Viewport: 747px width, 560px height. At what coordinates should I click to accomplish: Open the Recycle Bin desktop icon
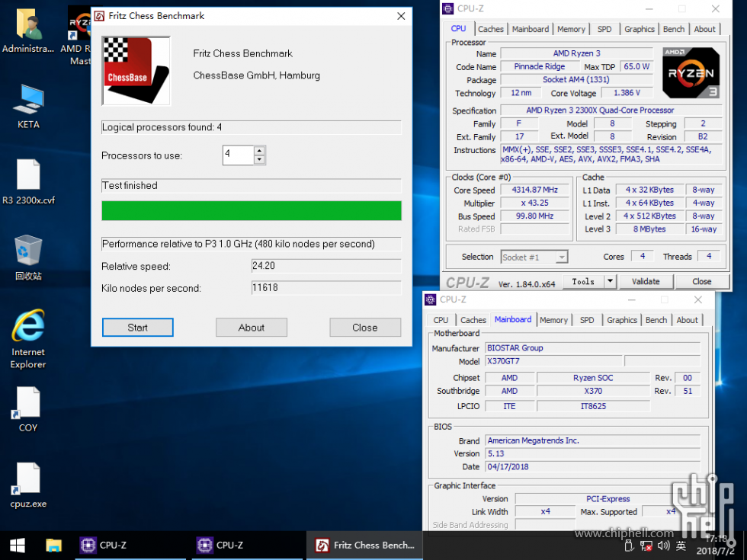[x=28, y=251]
